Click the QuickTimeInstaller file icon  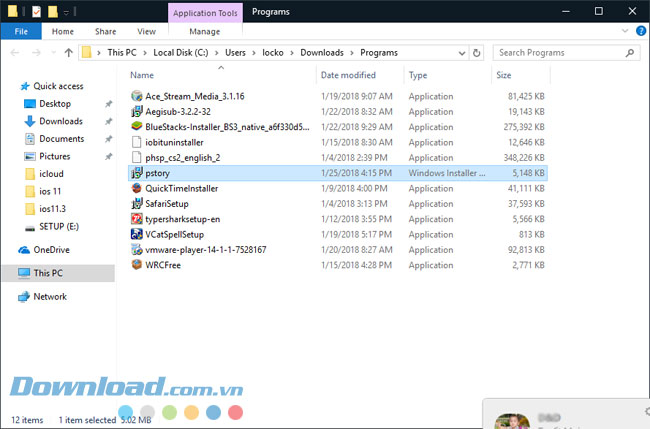click(137, 188)
